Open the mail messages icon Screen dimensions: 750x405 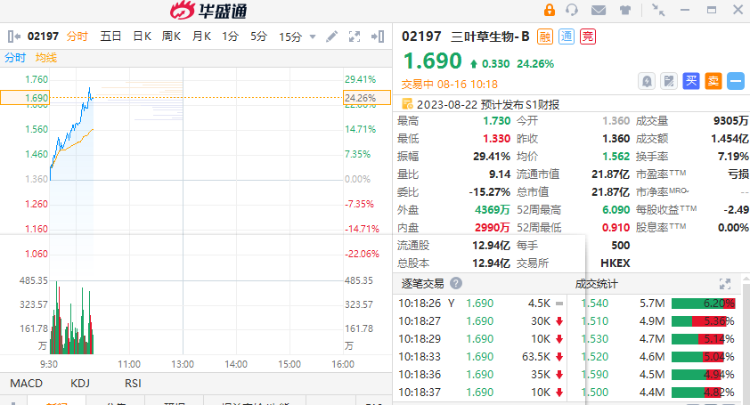coord(598,10)
